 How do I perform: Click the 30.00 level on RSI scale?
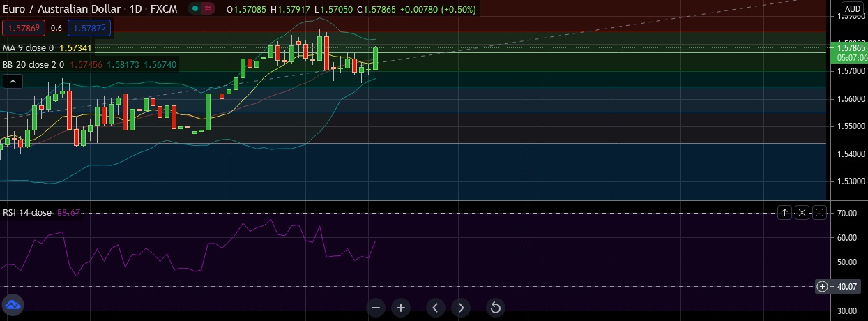coord(846,311)
